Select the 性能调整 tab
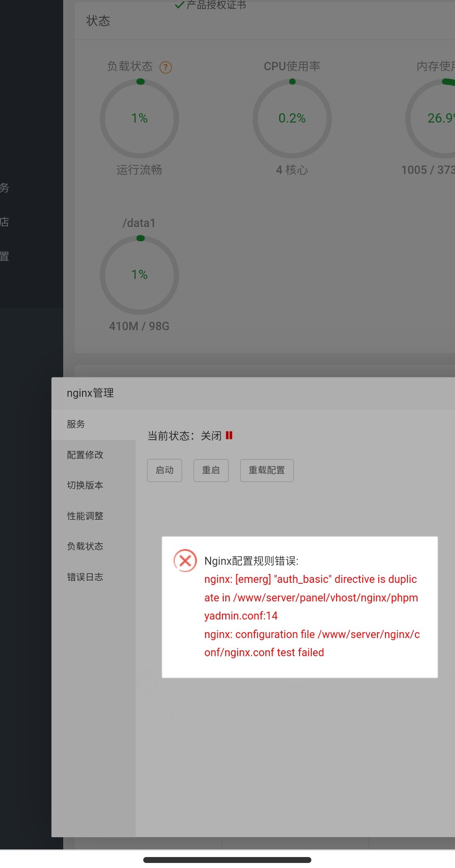 [x=94, y=516]
